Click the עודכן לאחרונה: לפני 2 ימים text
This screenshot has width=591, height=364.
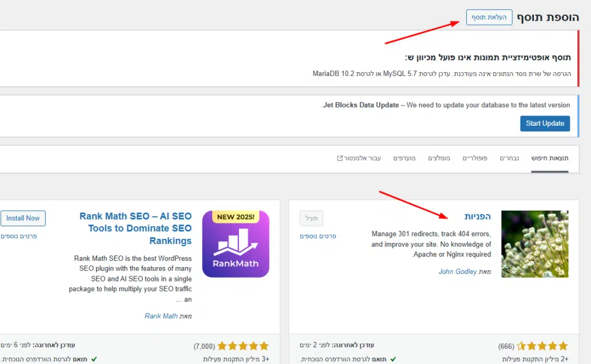tap(337, 345)
